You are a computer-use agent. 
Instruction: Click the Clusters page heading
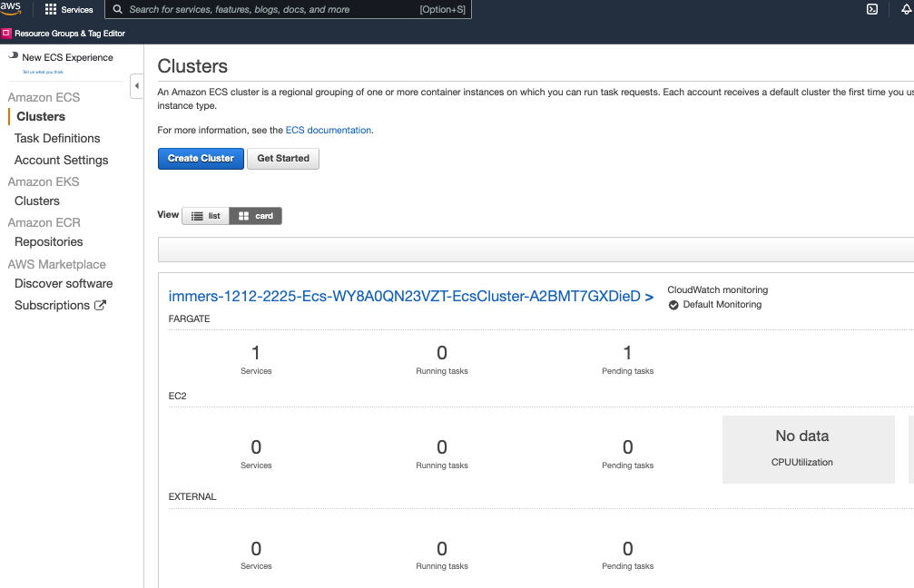click(192, 66)
